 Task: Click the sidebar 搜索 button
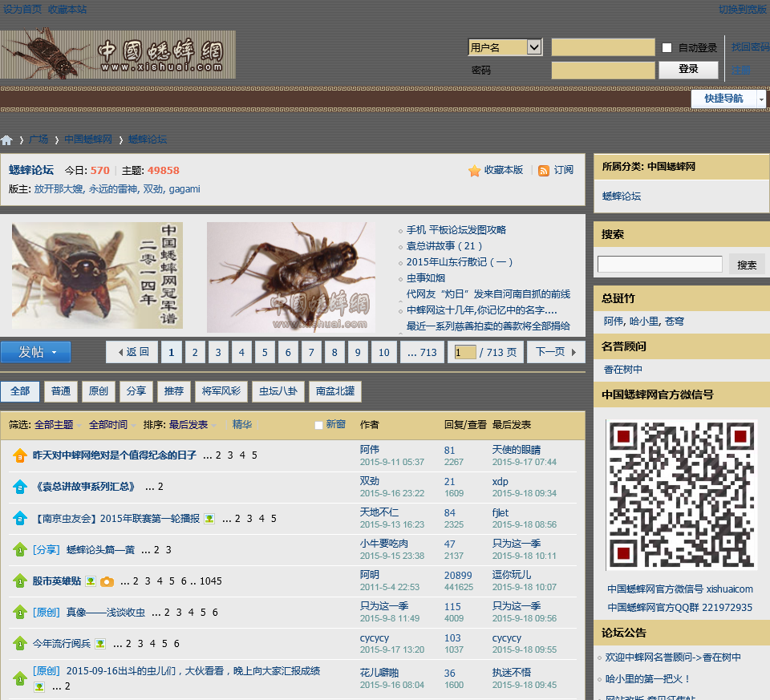(x=747, y=265)
